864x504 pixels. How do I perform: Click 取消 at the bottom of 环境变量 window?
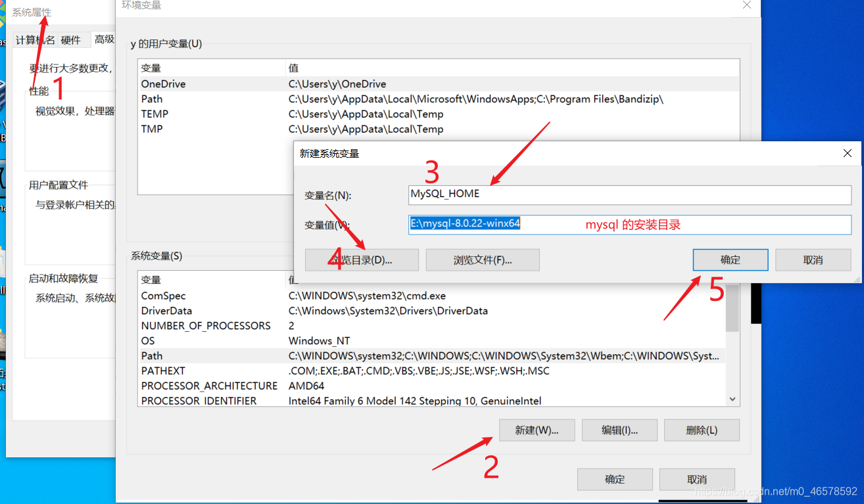tap(697, 479)
